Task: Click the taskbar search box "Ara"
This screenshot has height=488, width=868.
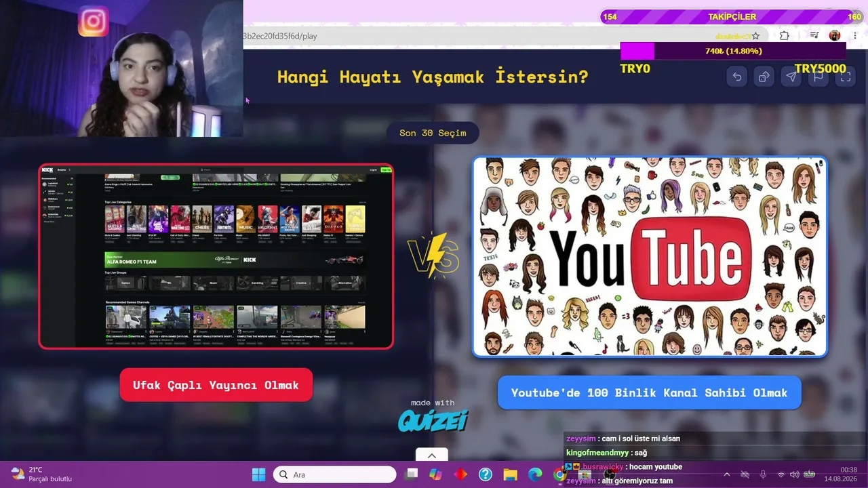Action: [335, 474]
